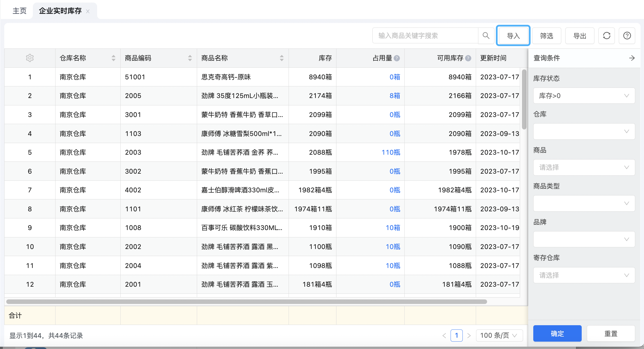
Task: Open the 8箱 占用量 link for 劲牌 35度125mL
Action: pyautogui.click(x=395, y=96)
